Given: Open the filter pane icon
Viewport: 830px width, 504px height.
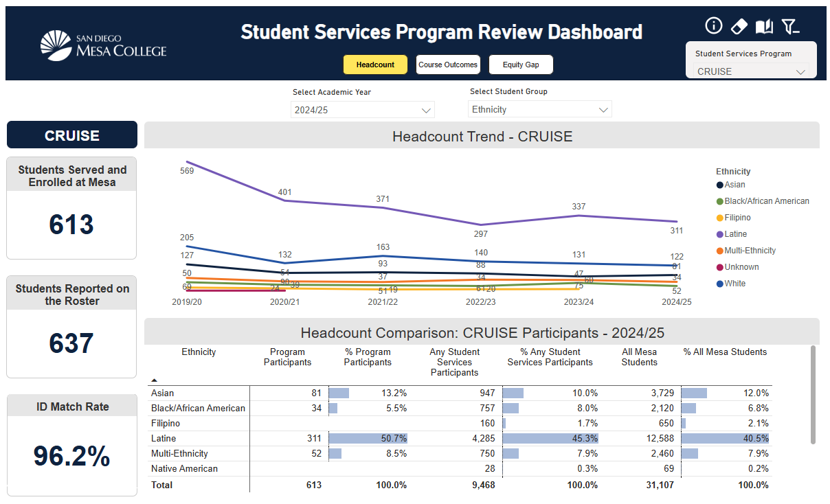Looking at the screenshot, I should coord(791,25).
